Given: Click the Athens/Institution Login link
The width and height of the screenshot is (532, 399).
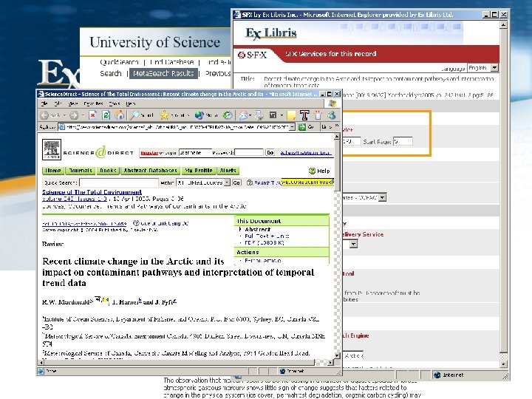Looking at the screenshot, I should click(305, 153).
